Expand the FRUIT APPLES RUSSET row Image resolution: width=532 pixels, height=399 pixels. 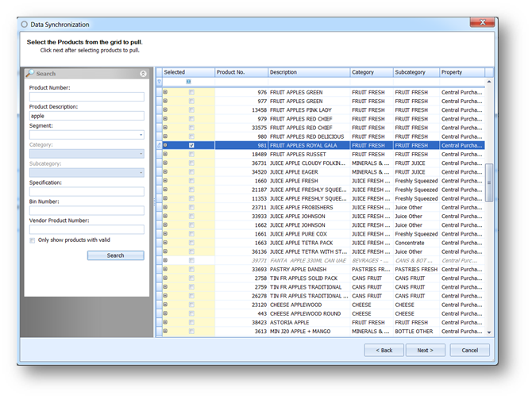point(165,155)
